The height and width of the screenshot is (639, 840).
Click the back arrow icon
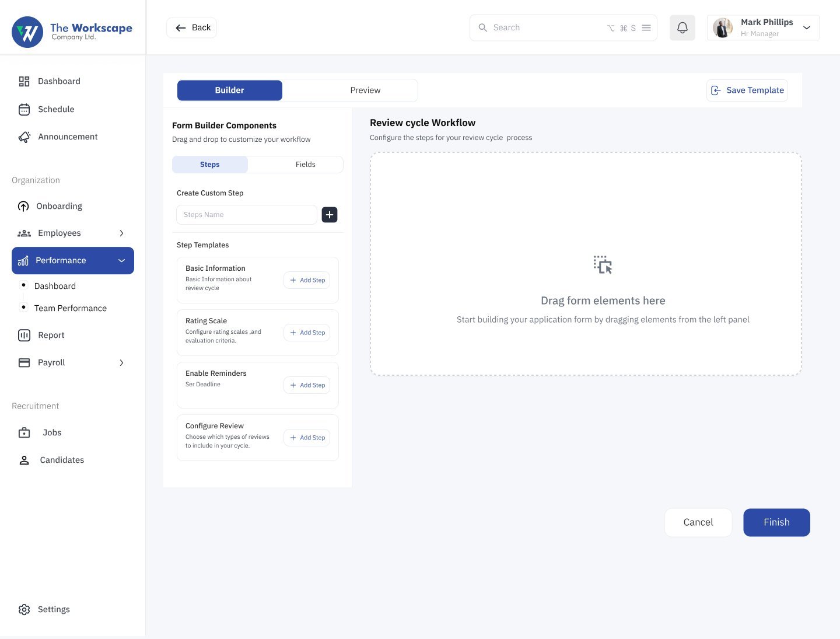(181, 27)
